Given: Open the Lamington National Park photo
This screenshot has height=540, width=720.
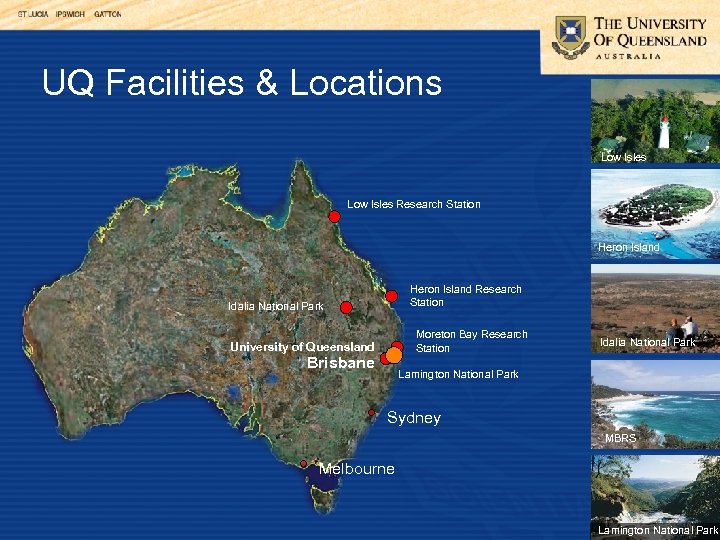Looking at the screenshot, I should (x=655, y=497).
